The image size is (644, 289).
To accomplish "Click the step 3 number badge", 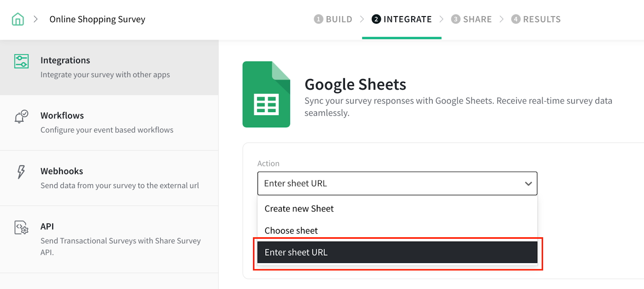I will click(x=455, y=19).
